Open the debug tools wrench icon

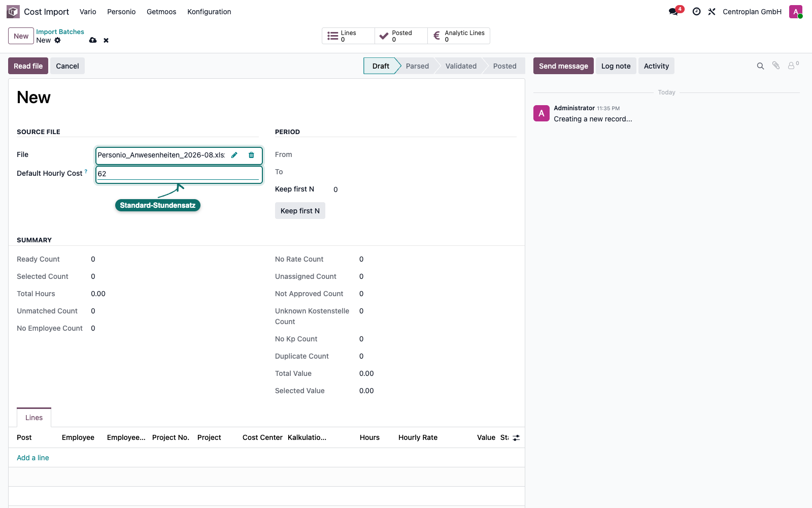(x=712, y=12)
